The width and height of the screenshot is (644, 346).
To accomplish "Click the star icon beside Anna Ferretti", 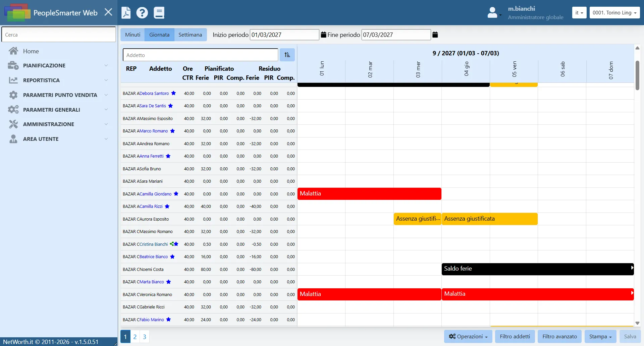I will point(168,156).
